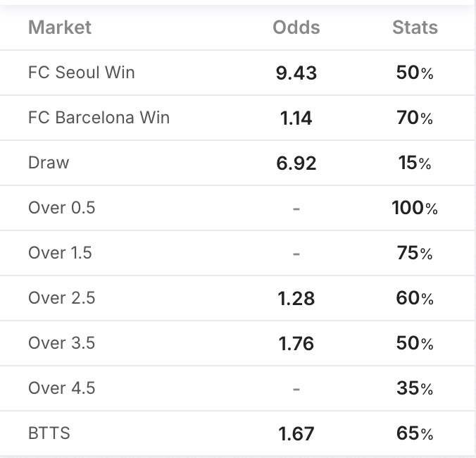Select the Over 4.5 market label

point(61,388)
